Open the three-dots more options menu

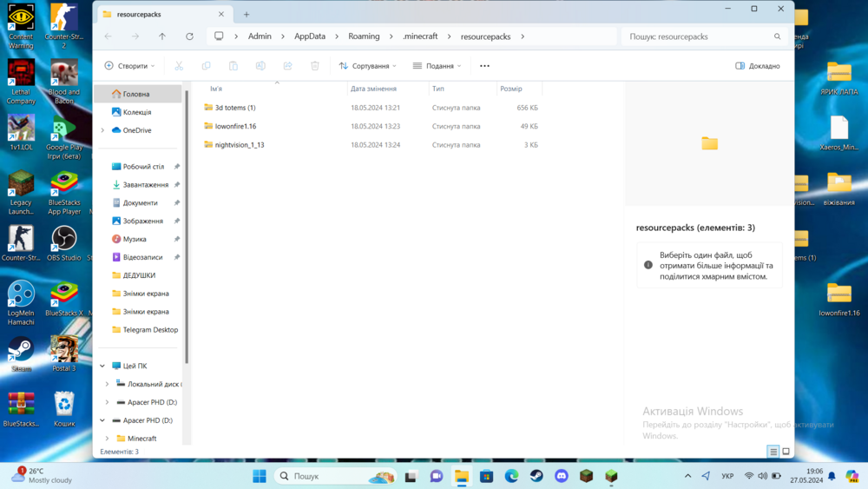point(484,66)
